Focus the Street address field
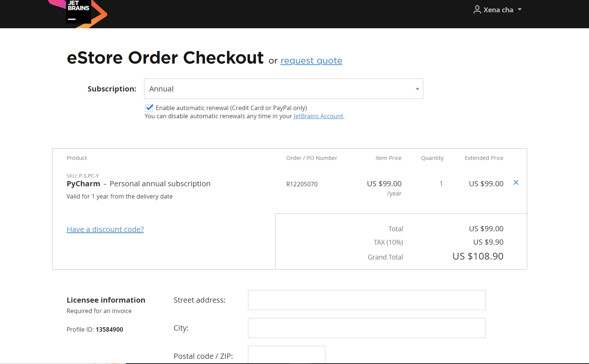This screenshot has width=589, height=364. click(367, 300)
